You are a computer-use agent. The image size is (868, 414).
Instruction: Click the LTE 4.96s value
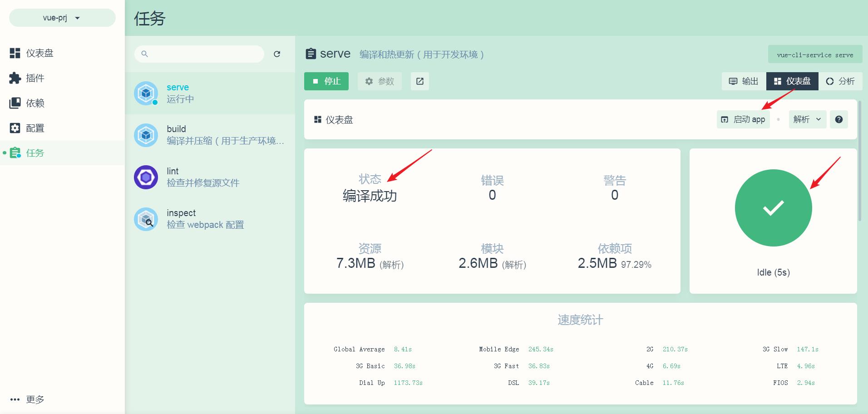click(x=806, y=366)
